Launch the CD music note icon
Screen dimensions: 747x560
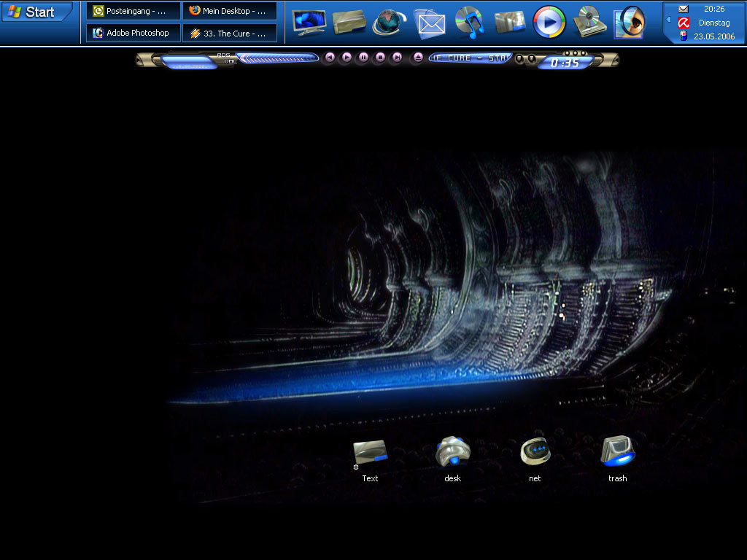coord(471,22)
